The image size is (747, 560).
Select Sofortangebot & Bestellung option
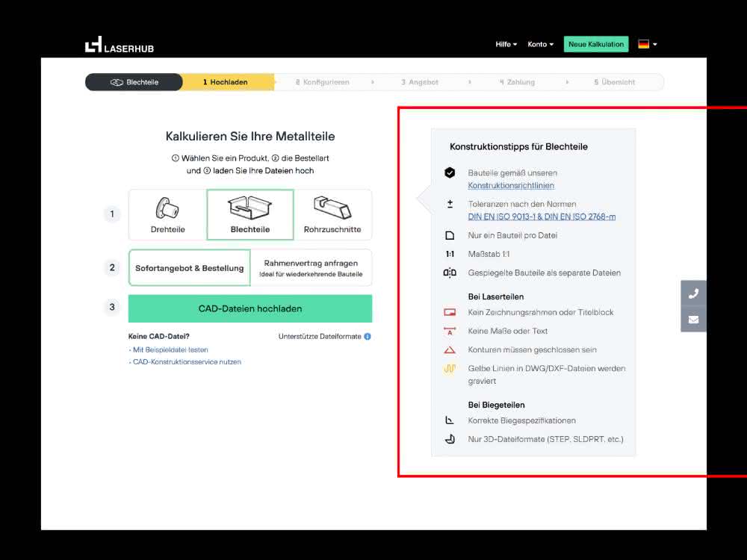190,267
